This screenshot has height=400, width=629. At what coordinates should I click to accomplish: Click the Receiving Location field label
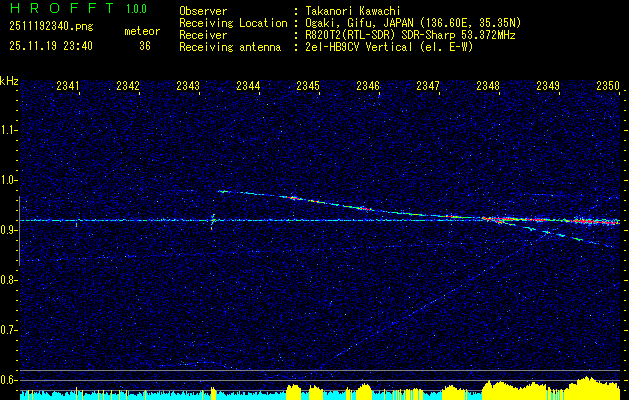click(233, 23)
